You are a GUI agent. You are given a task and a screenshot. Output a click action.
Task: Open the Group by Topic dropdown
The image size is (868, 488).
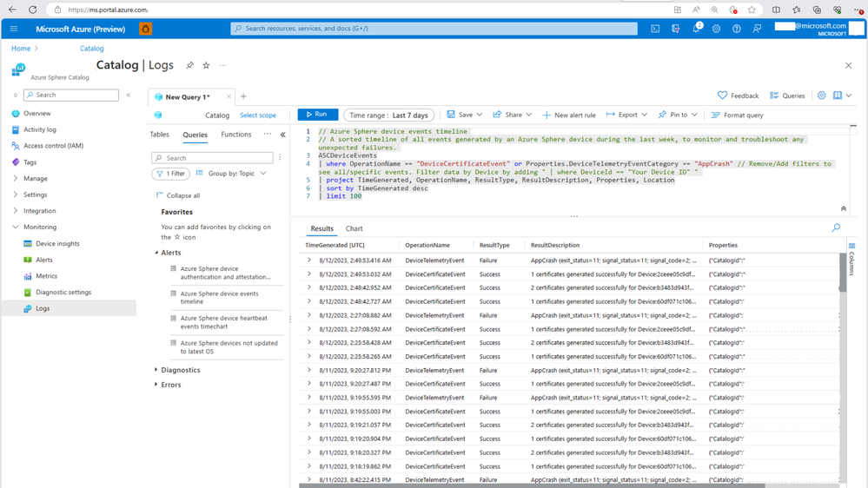point(232,174)
